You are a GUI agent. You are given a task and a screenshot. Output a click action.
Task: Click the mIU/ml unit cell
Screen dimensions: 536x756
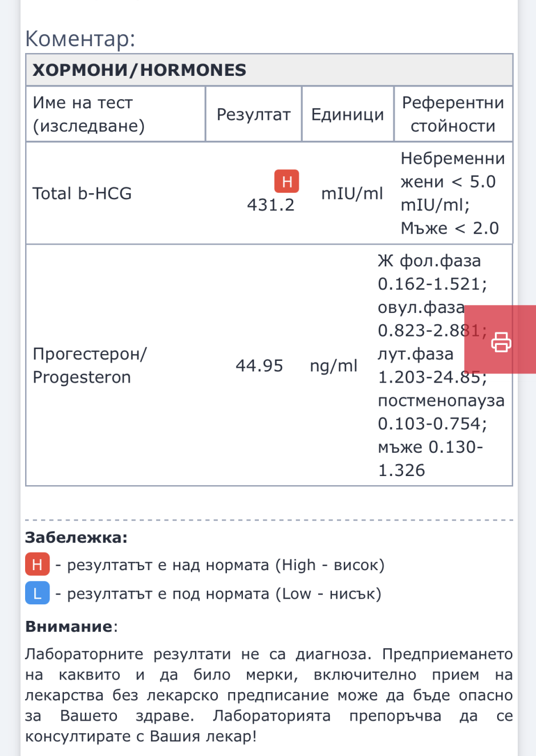coord(352,193)
